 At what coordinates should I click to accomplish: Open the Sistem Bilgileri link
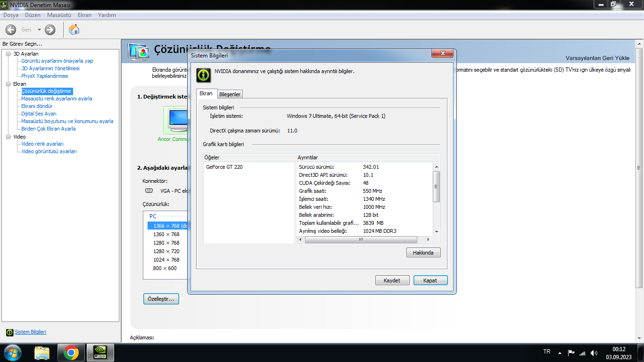coord(30,332)
